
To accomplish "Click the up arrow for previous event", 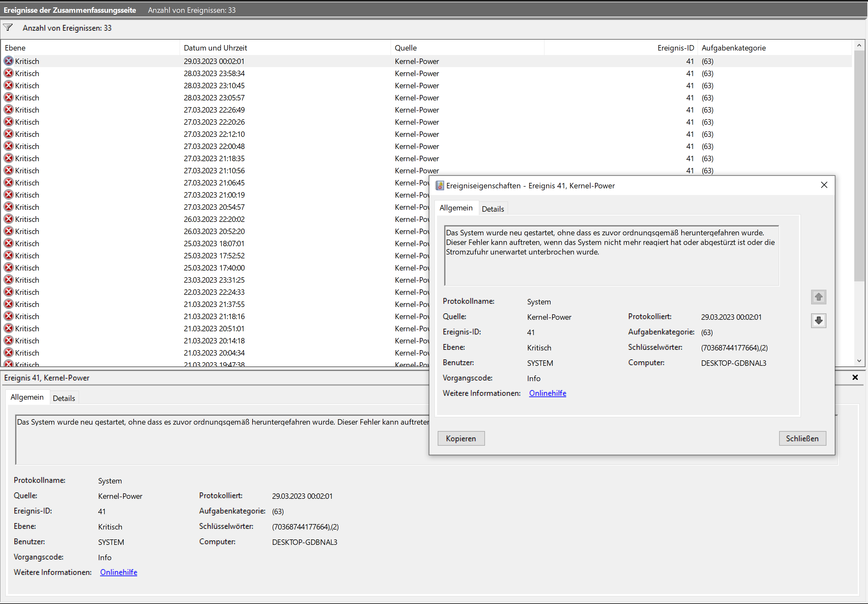I will pos(818,297).
